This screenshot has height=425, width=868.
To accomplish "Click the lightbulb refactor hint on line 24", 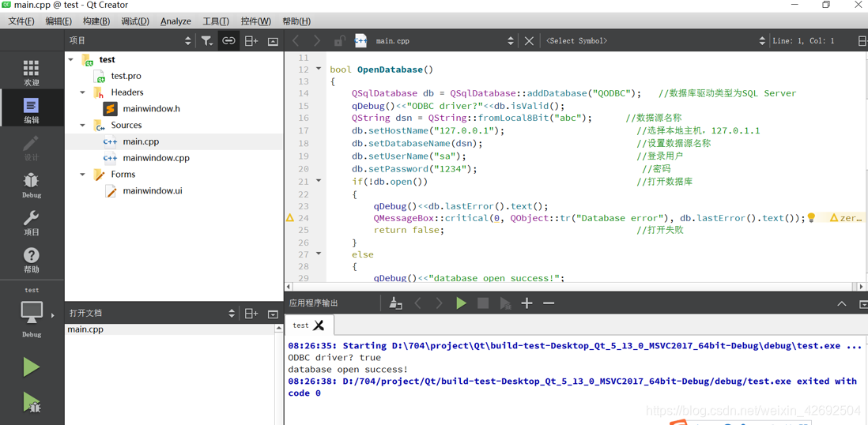I will coord(812,217).
